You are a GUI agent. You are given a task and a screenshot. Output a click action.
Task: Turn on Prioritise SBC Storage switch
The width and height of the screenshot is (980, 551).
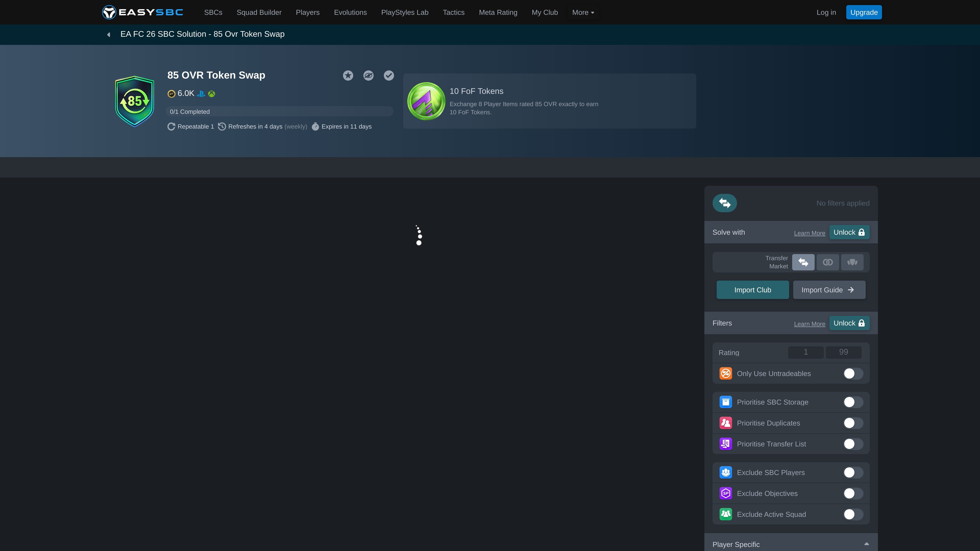click(x=853, y=402)
